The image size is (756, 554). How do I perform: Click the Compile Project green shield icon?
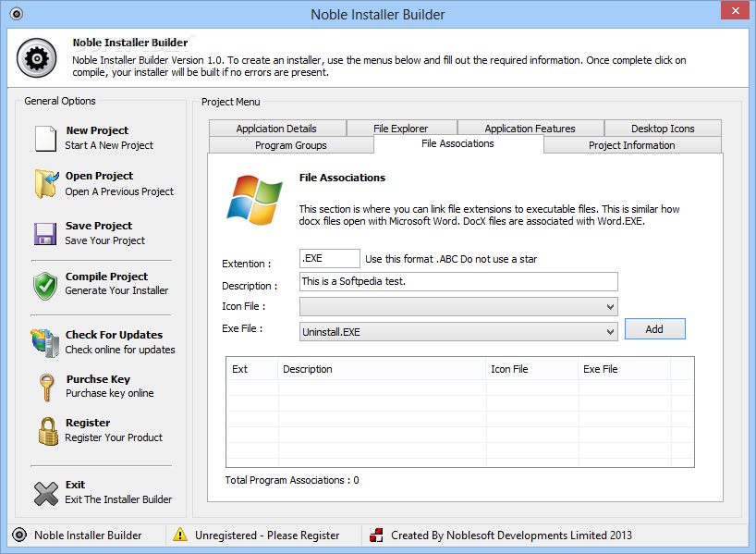45,285
